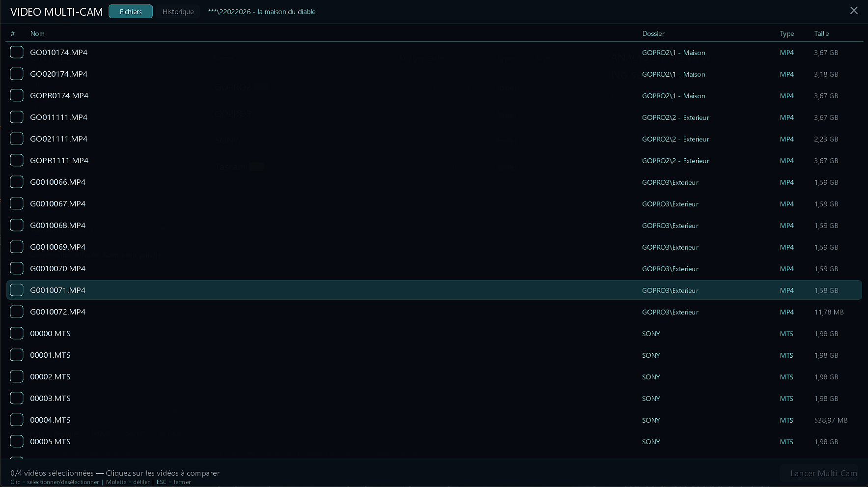Image resolution: width=868 pixels, height=487 pixels.
Task: Close the Video Multi-Cam dialog
Action: point(854,11)
